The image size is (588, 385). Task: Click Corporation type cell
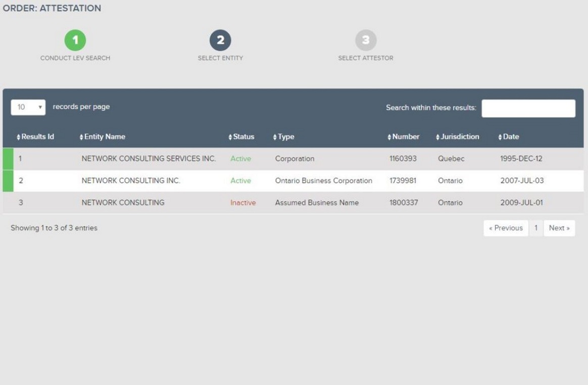pos(295,158)
